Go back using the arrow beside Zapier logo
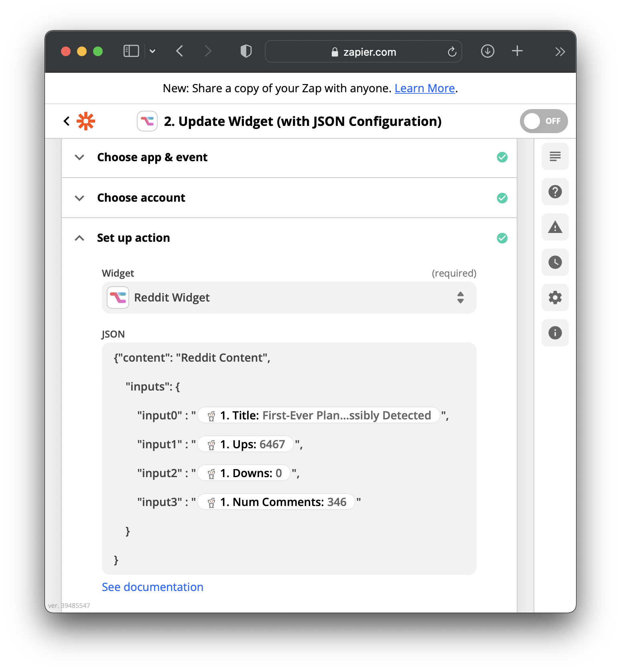The image size is (621, 672). click(x=67, y=121)
